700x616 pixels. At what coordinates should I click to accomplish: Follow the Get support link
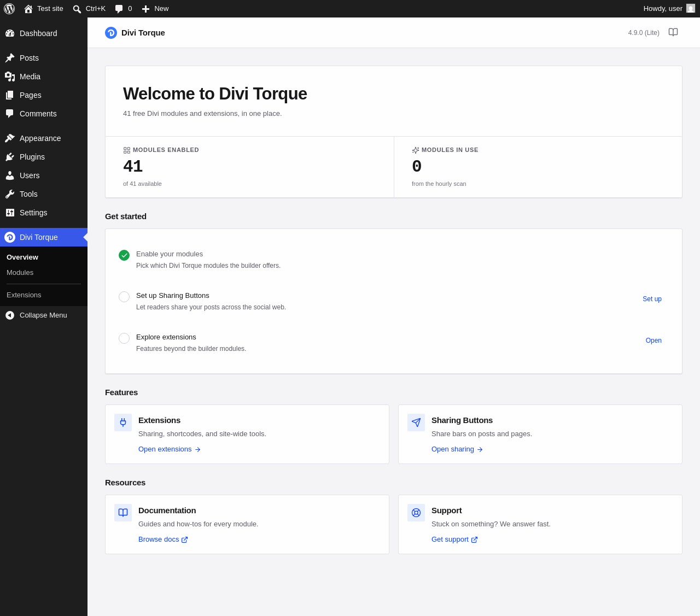coord(454,539)
